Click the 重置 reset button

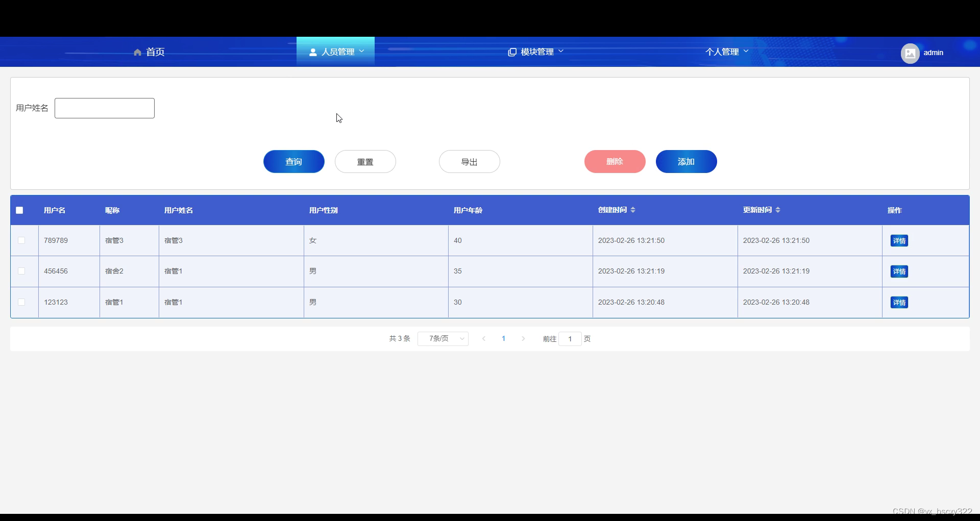pos(365,161)
